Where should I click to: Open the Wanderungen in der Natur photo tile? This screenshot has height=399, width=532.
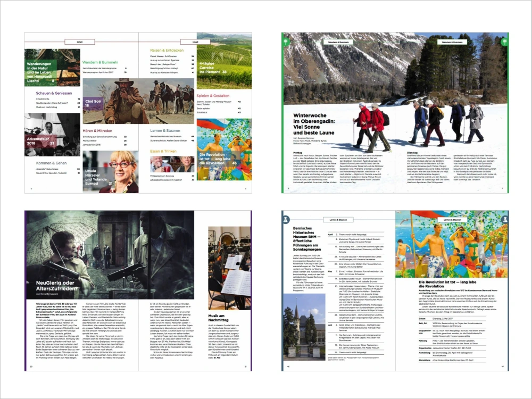coord(52,68)
